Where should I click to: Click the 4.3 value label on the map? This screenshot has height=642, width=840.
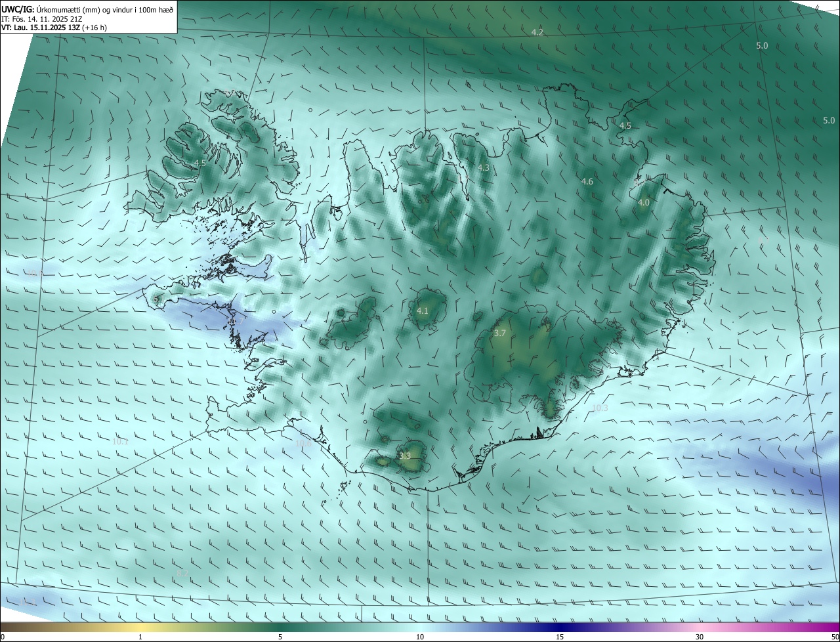pyautogui.click(x=483, y=168)
